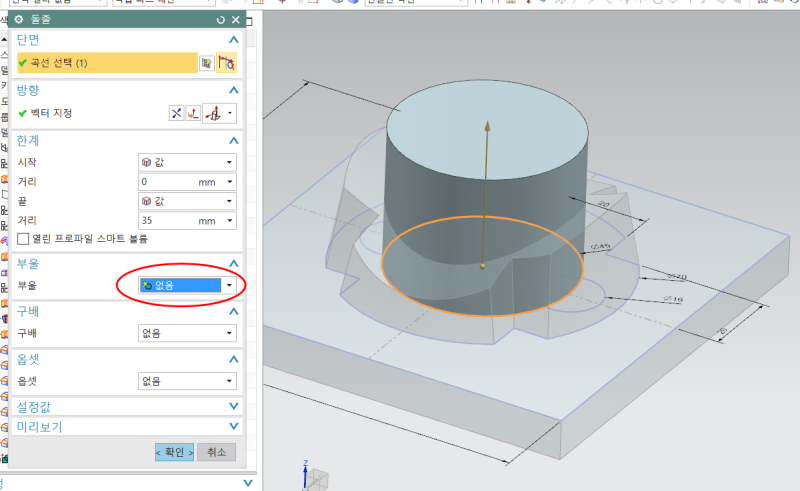Open the vector dialog icon in 방향

pos(193,113)
